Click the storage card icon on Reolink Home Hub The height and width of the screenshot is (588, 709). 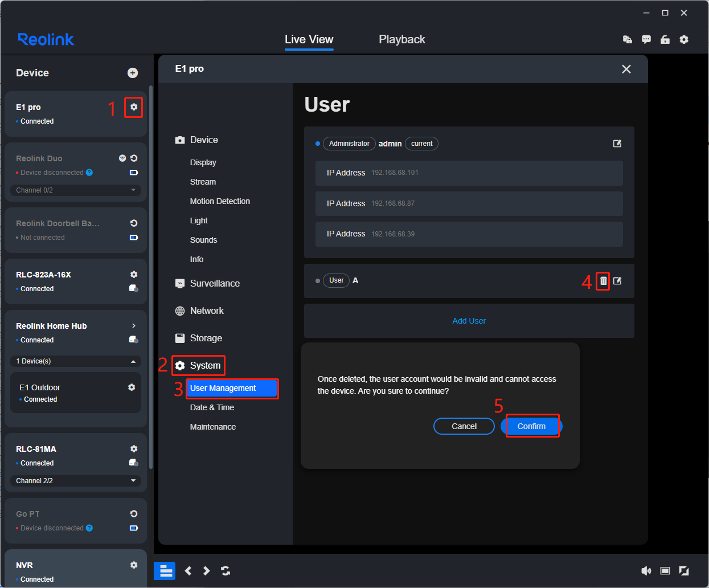(134, 340)
